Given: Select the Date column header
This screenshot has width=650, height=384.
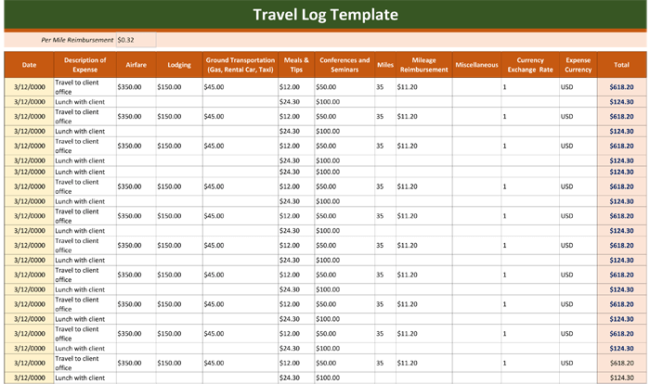Looking at the screenshot, I should point(29,65).
